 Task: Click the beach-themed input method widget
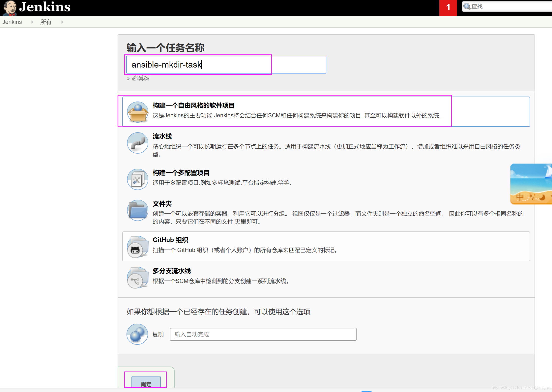tap(531, 184)
